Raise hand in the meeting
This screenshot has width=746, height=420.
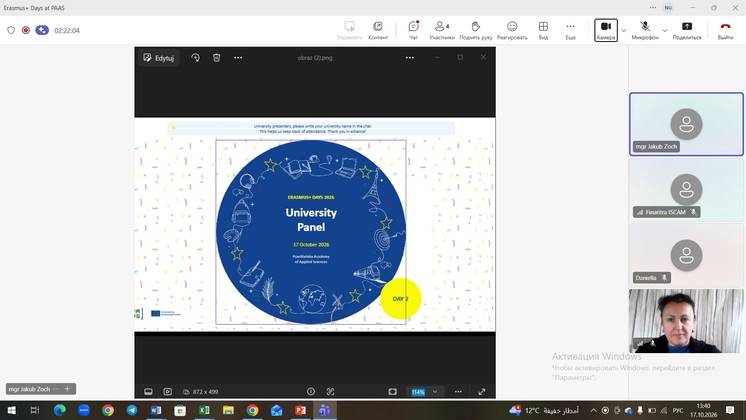pos(476,30)
